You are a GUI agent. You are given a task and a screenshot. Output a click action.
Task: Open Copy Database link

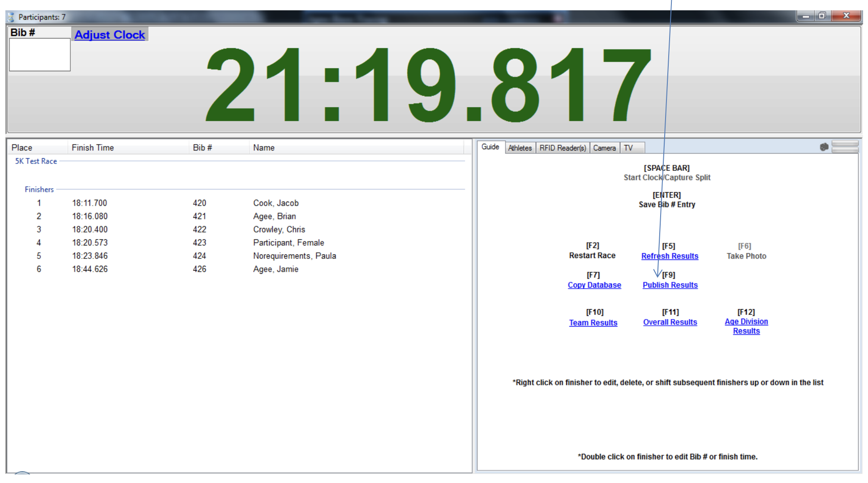[x=594, y=285]
